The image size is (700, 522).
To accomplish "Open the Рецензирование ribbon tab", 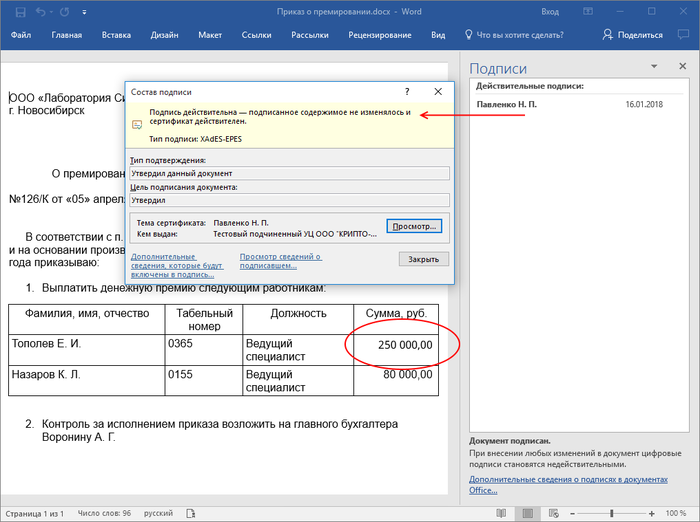I will tap(379, 35).
